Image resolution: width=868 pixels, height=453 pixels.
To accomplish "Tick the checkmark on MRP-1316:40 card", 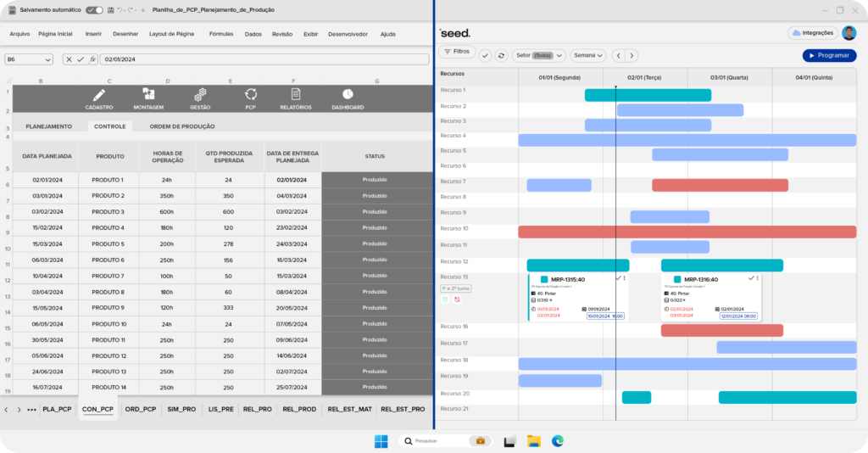I will pos(751,278).
